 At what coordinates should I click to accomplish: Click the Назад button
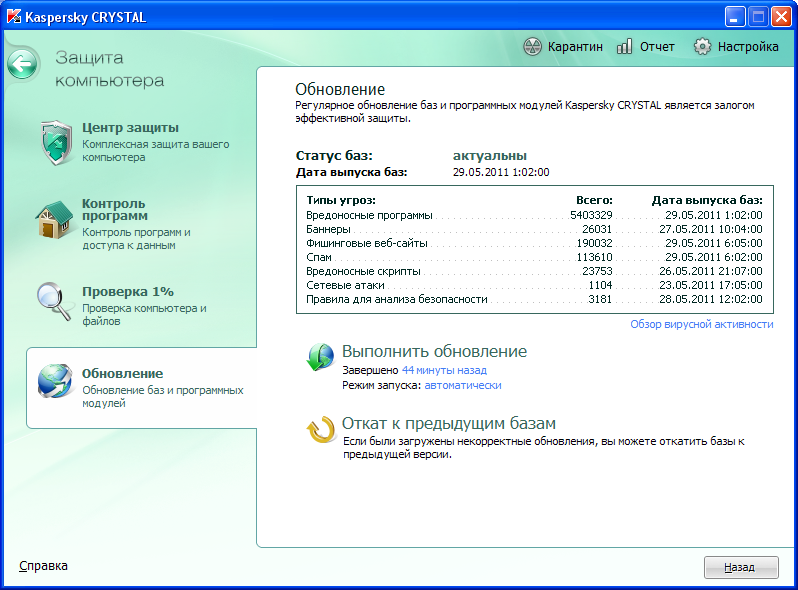[741, 567]
